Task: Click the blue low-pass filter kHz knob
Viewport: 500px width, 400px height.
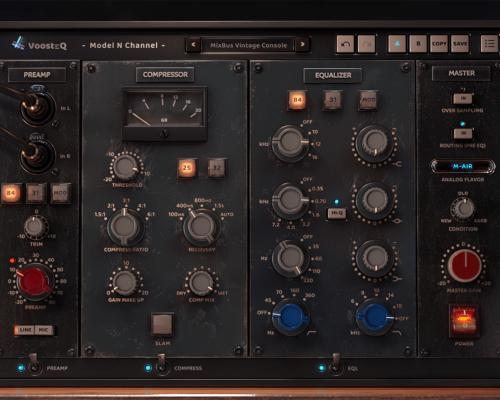Action: pos(374,317)
